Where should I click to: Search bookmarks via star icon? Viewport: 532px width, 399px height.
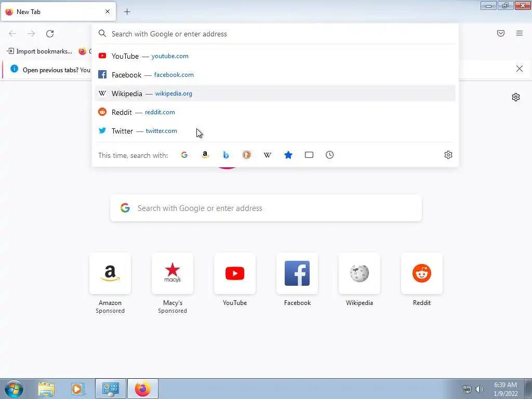pyautogui.click(x=288, y=155)
